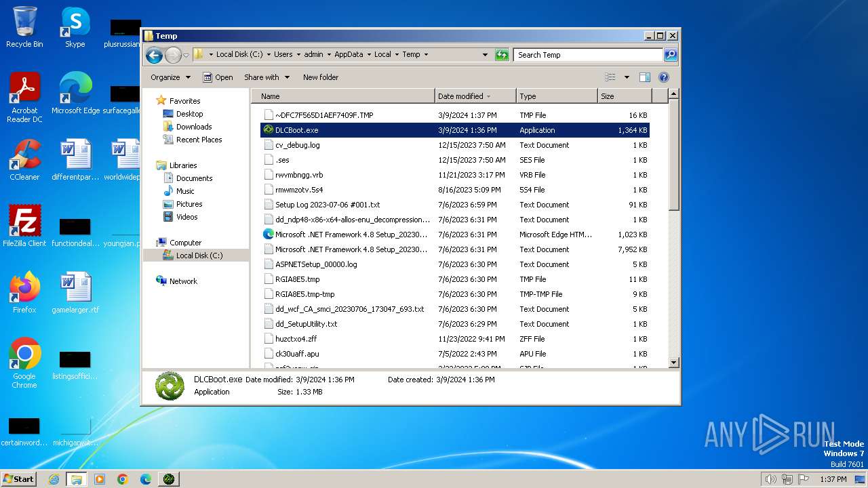This screenshot has width=868, height=488.
Task: Click Users in the address breadcrumb
Action: pos(283,55)
